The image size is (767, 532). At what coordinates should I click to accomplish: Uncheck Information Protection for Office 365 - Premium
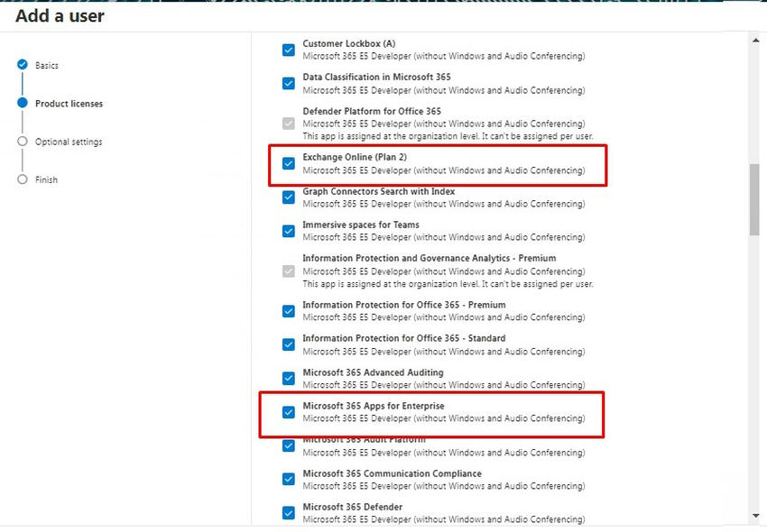pyautogui.click(x=288, y=310)
